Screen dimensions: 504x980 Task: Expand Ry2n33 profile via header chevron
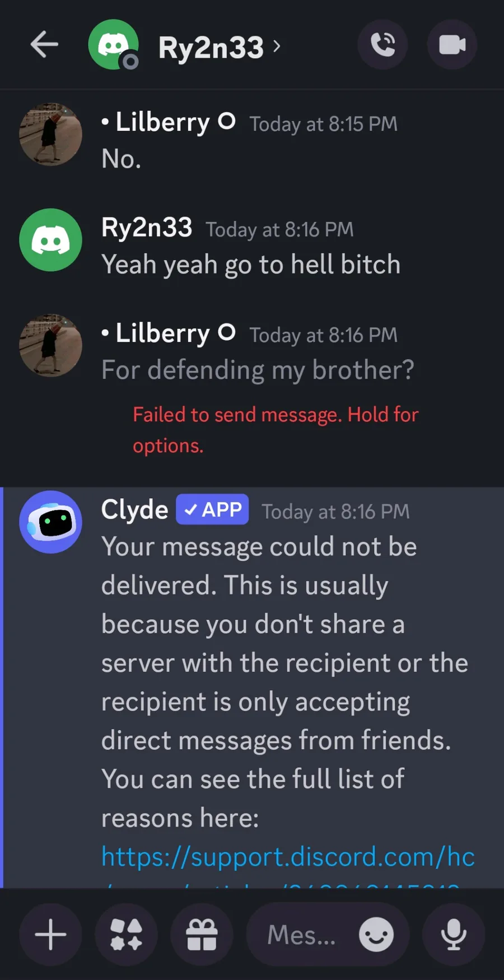point(277,46)
